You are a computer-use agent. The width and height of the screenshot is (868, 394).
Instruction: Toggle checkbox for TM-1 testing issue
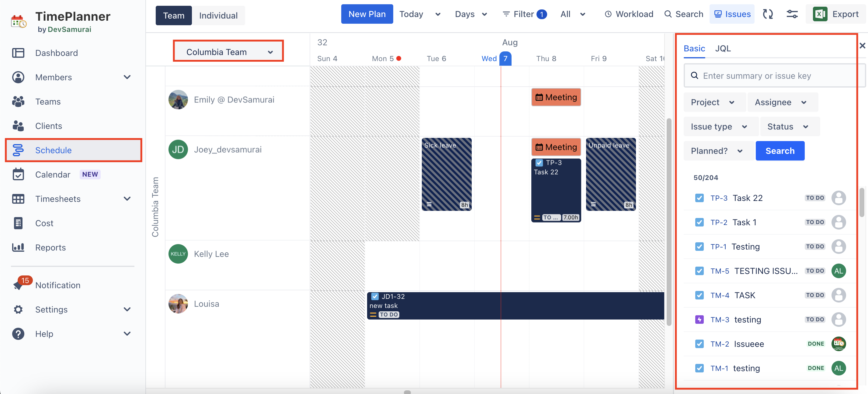(699, 368)
